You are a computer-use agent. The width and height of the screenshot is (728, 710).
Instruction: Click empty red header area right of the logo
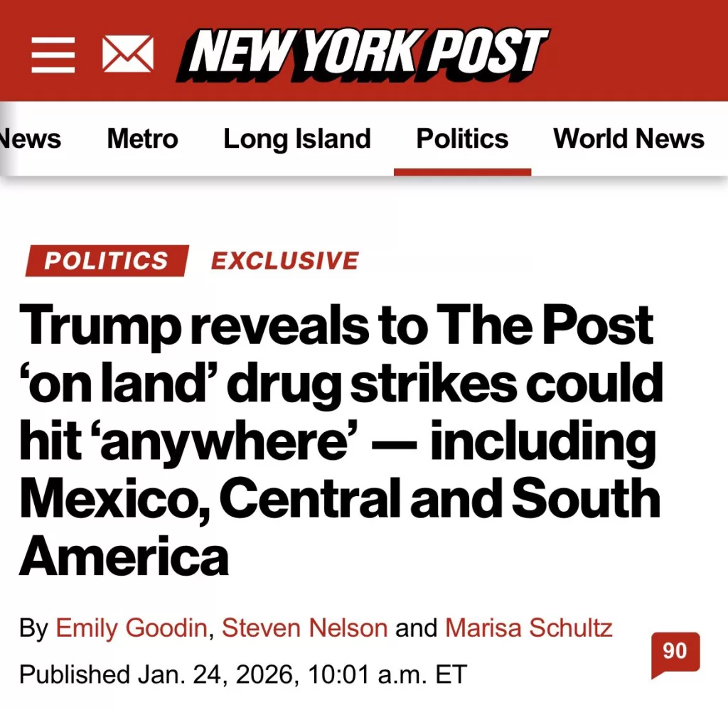tap(640, 54)
